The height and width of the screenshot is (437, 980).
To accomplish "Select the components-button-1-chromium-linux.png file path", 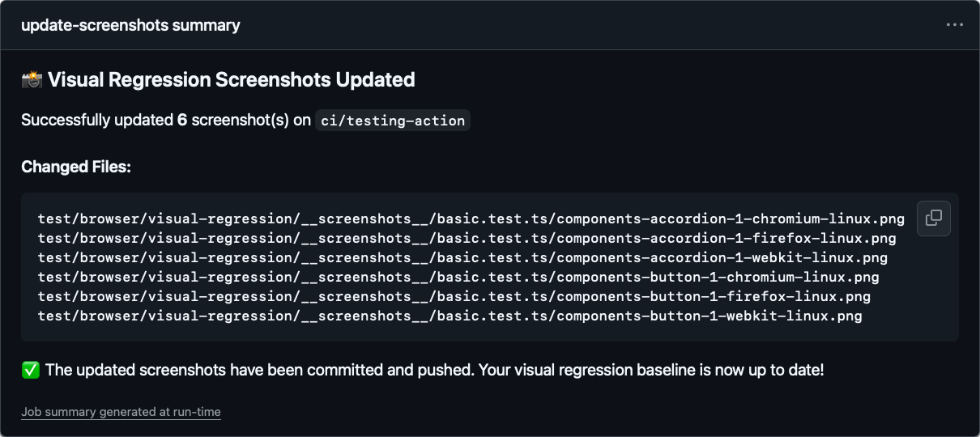I will [x=458, y=278].
